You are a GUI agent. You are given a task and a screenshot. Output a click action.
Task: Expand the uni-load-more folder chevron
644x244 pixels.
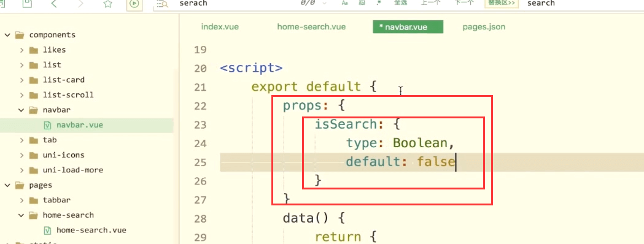tap(21, 170)
